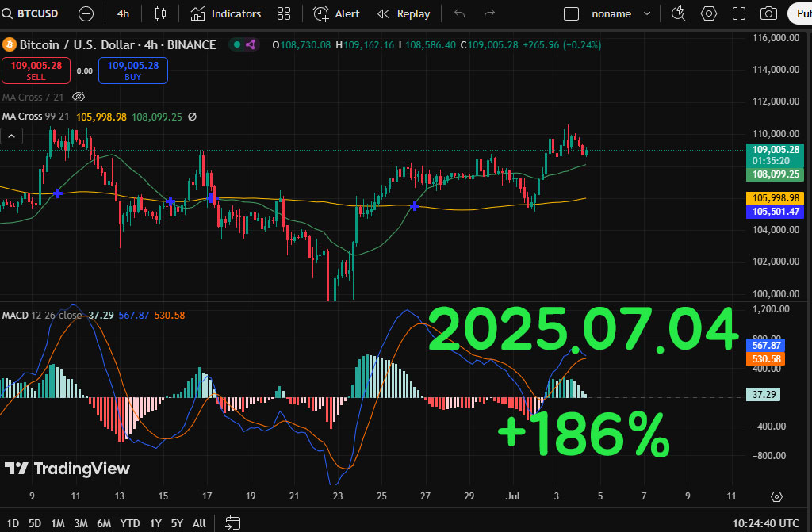The image size is (812, 532).
Task: Click the 0.00 spread value
Action: coord(84,71)
